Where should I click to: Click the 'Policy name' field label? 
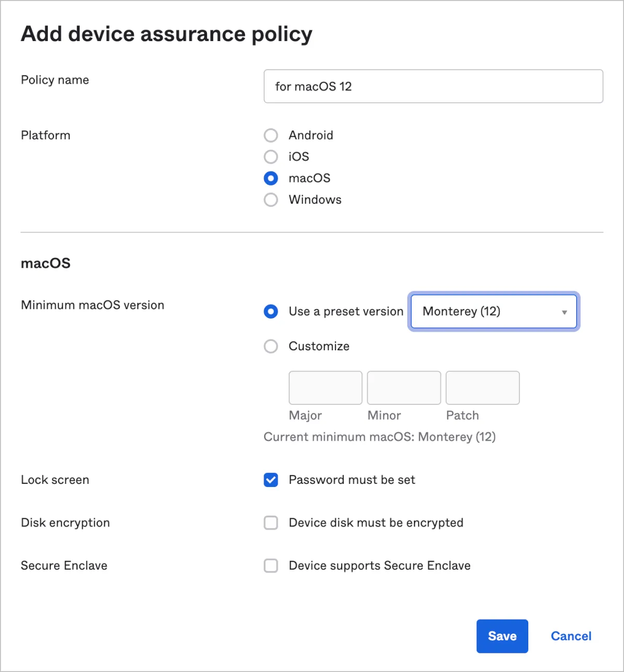pos(55,80)
